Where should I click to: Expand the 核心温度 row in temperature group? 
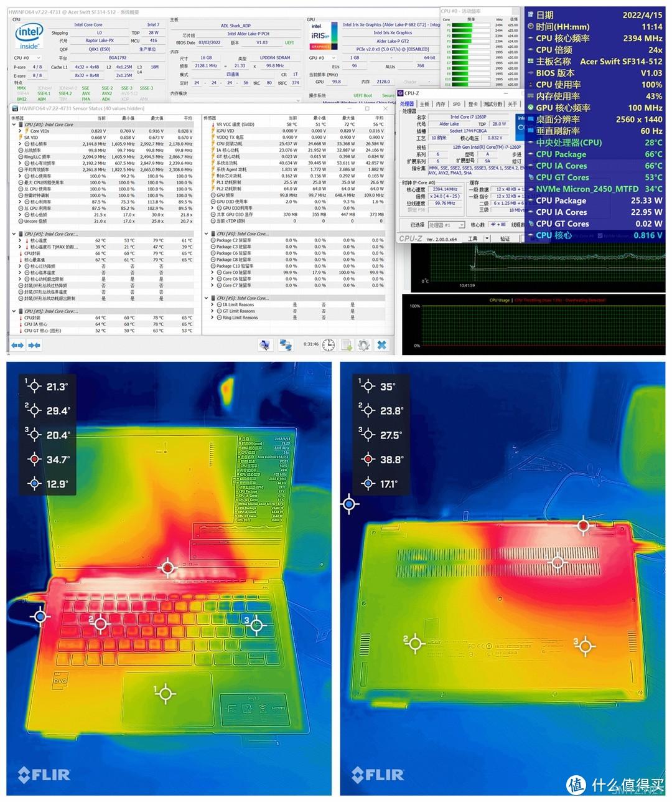pyautogui.click(x=20, y=240)
